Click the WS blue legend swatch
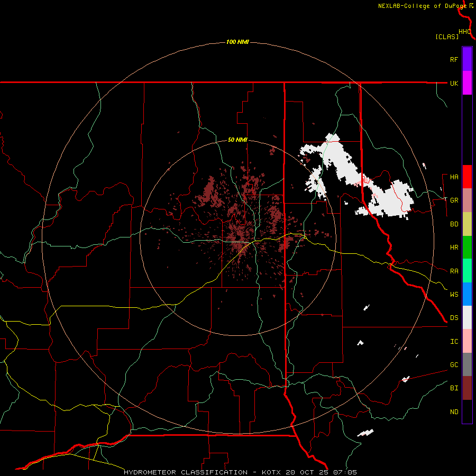Screen dimensions: 476x476 (x=467, y=294)
